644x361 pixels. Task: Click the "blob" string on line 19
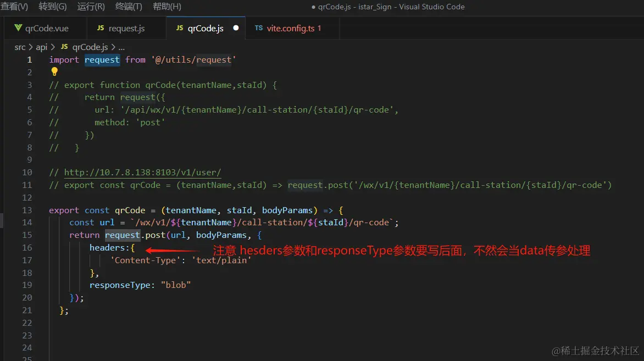coord(176,285)
